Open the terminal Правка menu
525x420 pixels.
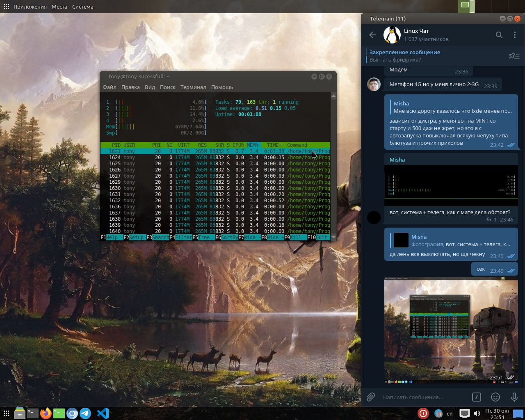click(130, 87)
